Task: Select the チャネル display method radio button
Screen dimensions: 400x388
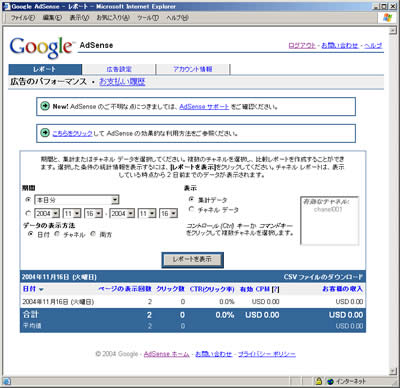Action: tap(57, 234)
